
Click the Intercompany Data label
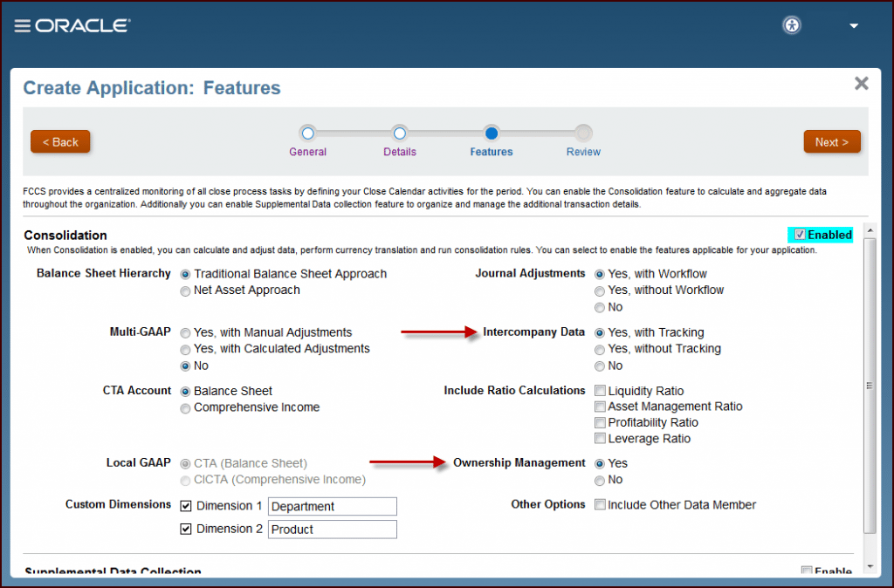click(x=533, y=332)
